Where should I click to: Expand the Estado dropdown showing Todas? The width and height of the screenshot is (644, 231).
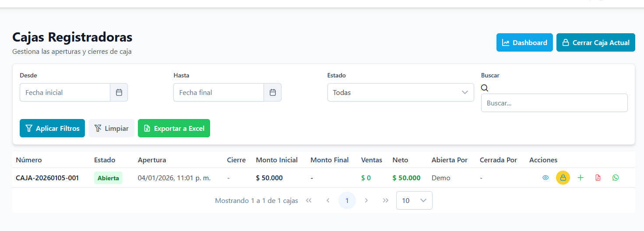400,92
